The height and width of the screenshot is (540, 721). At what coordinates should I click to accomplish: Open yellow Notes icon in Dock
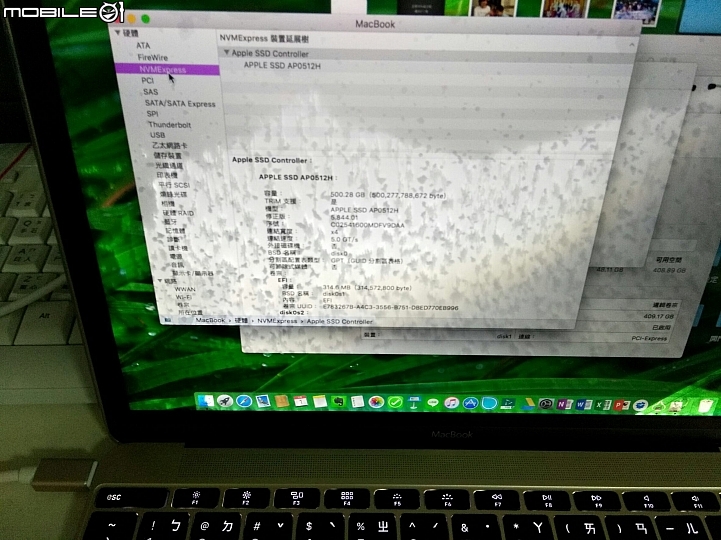[320, 402]
